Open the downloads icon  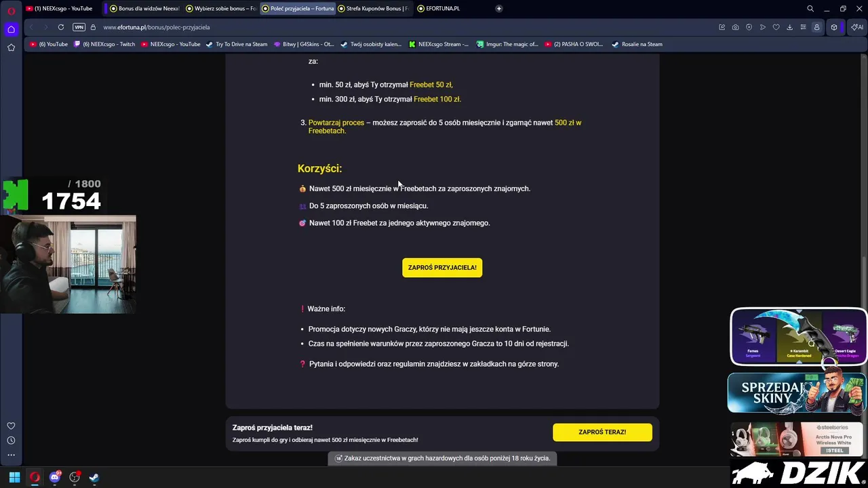point(789,27)
